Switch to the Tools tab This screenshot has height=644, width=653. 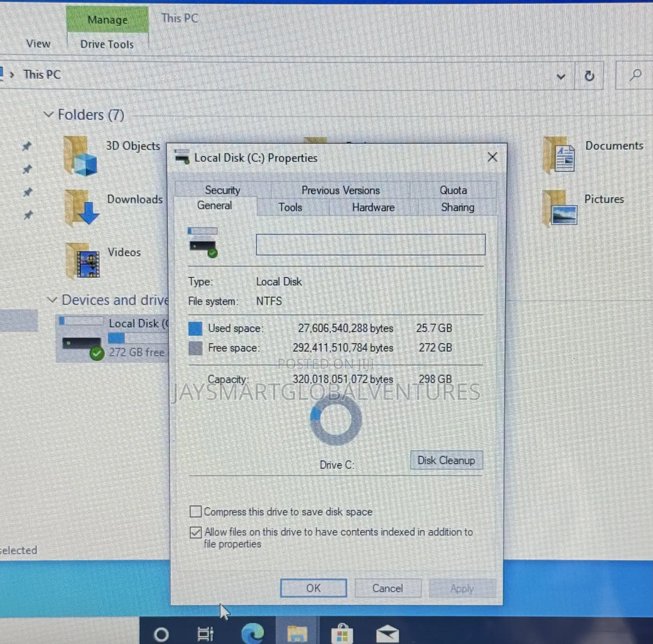coord(290,207)
